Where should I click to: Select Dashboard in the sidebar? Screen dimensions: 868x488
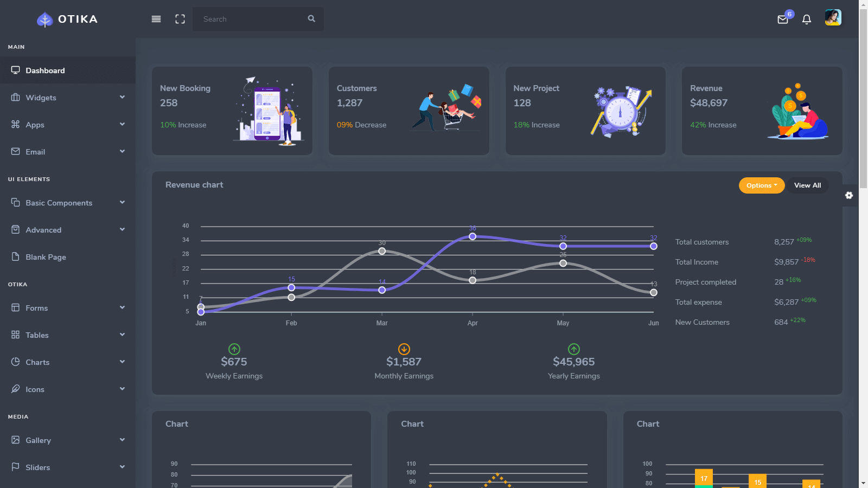point(68,70)
